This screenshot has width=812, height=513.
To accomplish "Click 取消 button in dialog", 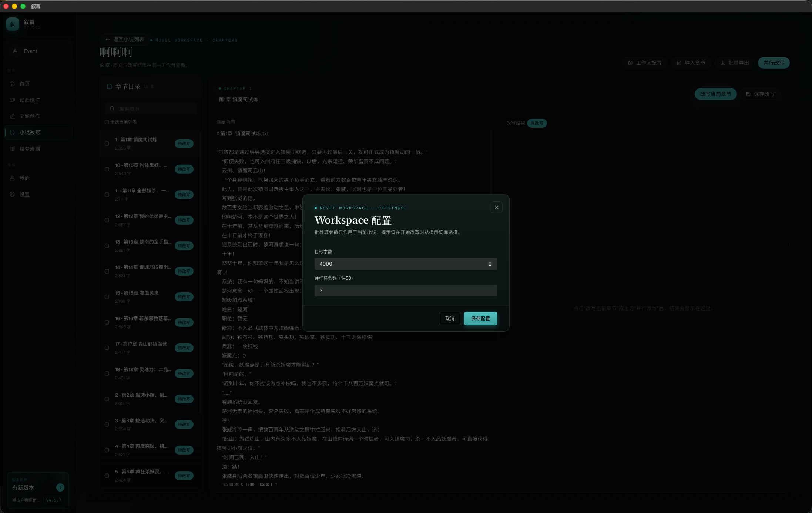I will tap(450, 318).
